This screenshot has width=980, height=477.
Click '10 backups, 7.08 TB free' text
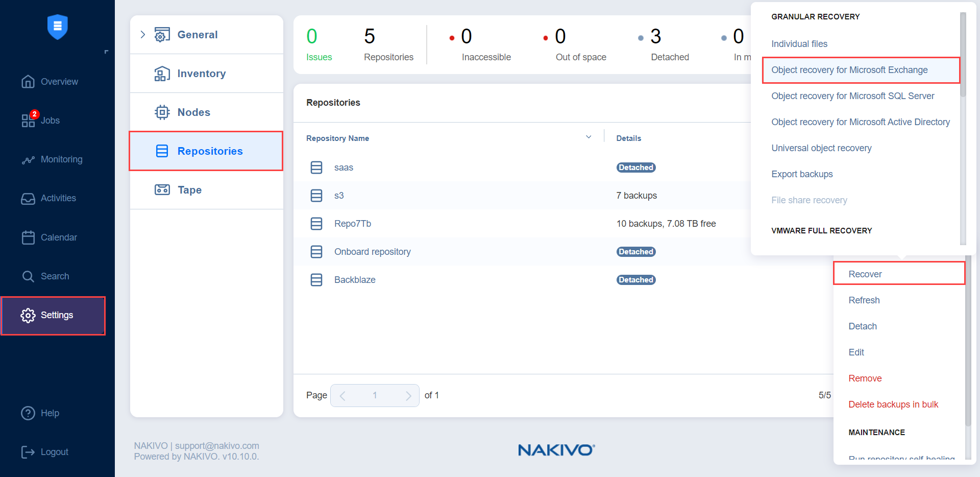666,224
